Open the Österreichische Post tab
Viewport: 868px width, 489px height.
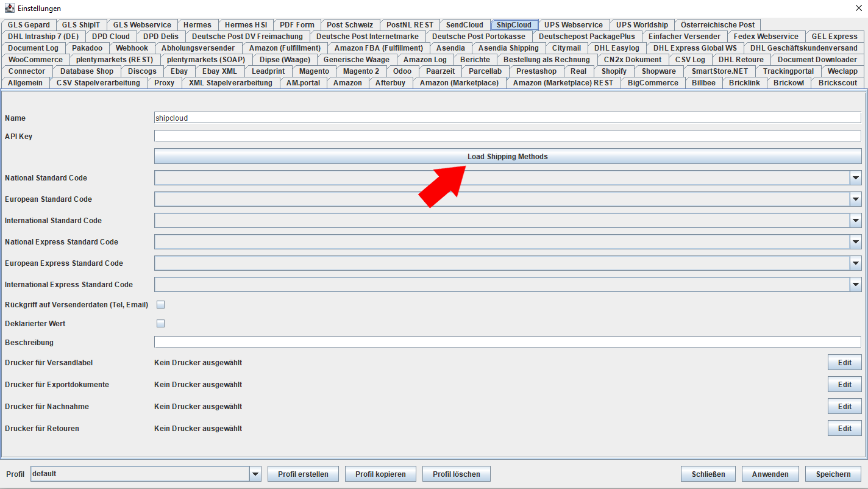click(717, 25)
